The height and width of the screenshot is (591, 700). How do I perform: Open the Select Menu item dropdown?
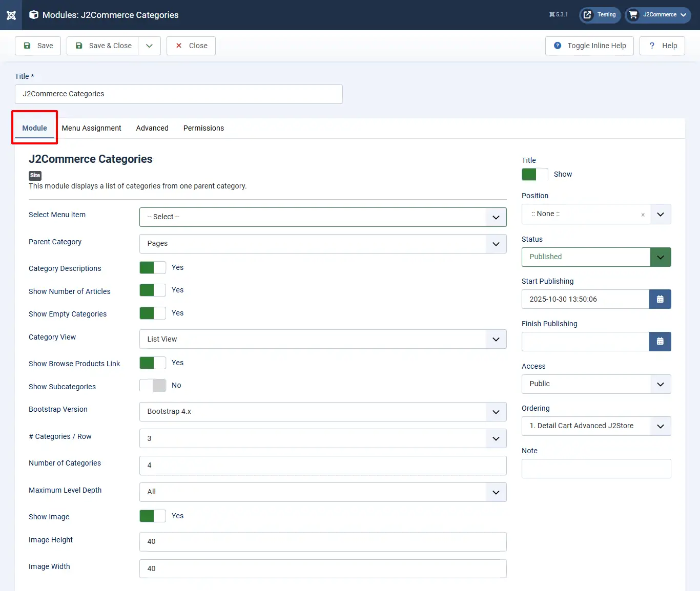click(x=323, y=217)
